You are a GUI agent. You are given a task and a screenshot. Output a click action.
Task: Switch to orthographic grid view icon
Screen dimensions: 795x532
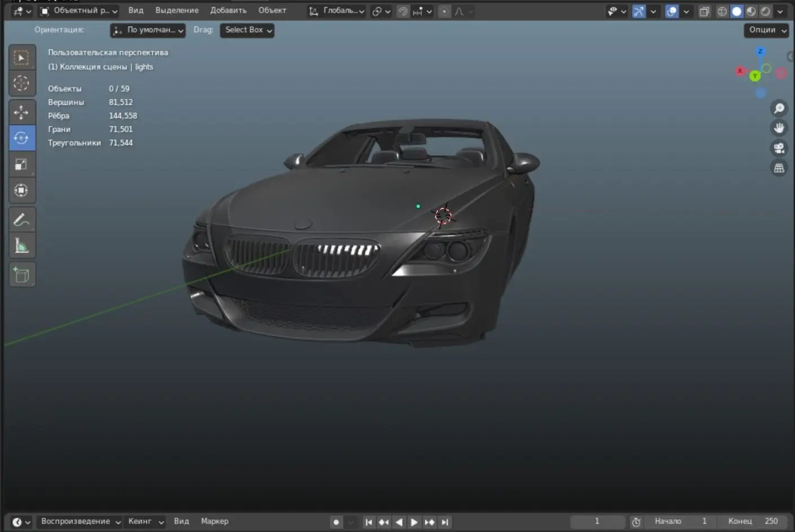(x=779, y=168)
